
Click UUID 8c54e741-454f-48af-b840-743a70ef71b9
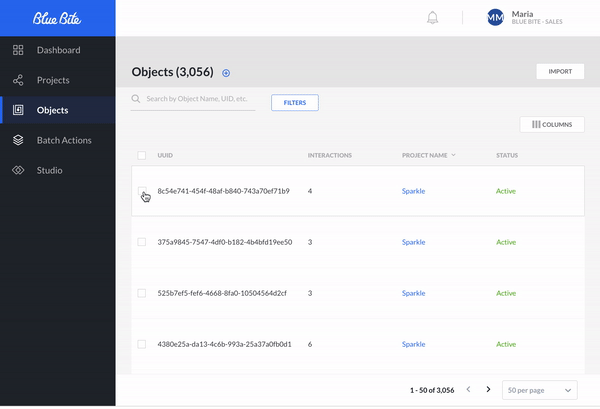click(223, 191)
